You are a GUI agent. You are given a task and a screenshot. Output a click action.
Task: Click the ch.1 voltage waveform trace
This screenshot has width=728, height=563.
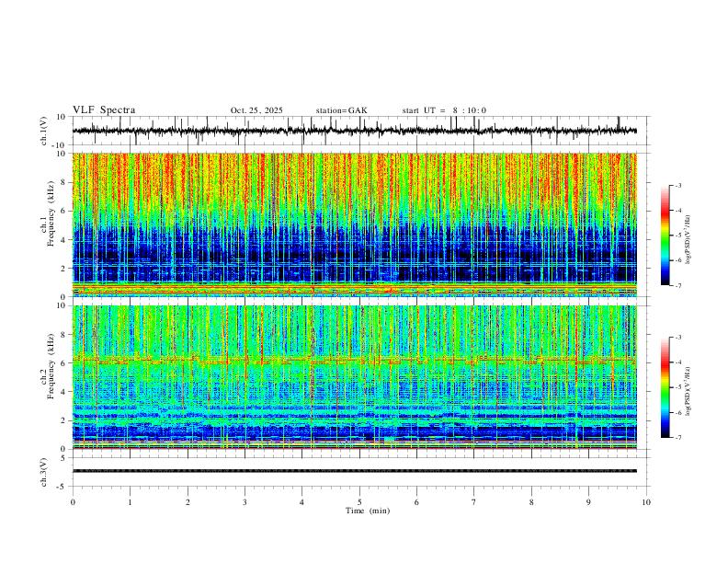(355, 131)
